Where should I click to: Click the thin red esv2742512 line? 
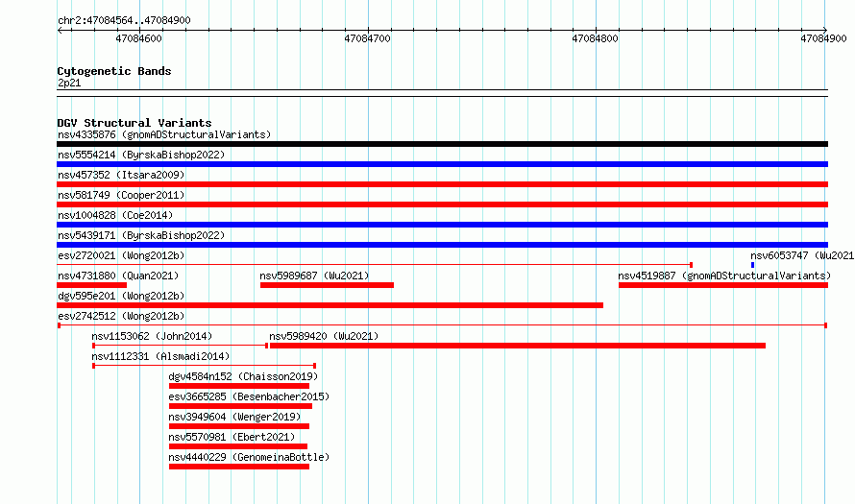pos(442,325)
